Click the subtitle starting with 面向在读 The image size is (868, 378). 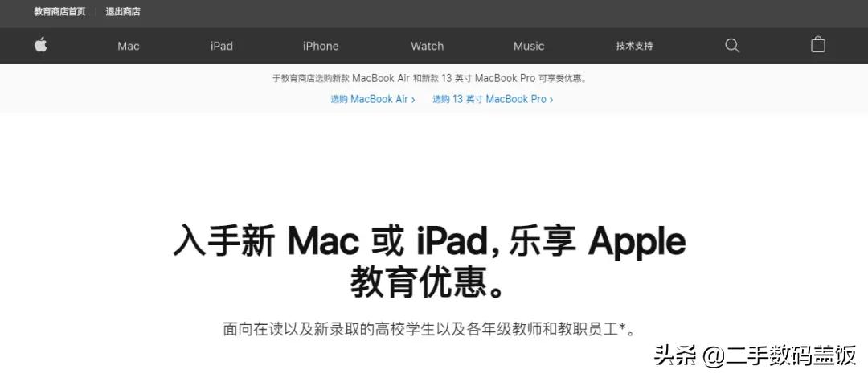[429, 329]
